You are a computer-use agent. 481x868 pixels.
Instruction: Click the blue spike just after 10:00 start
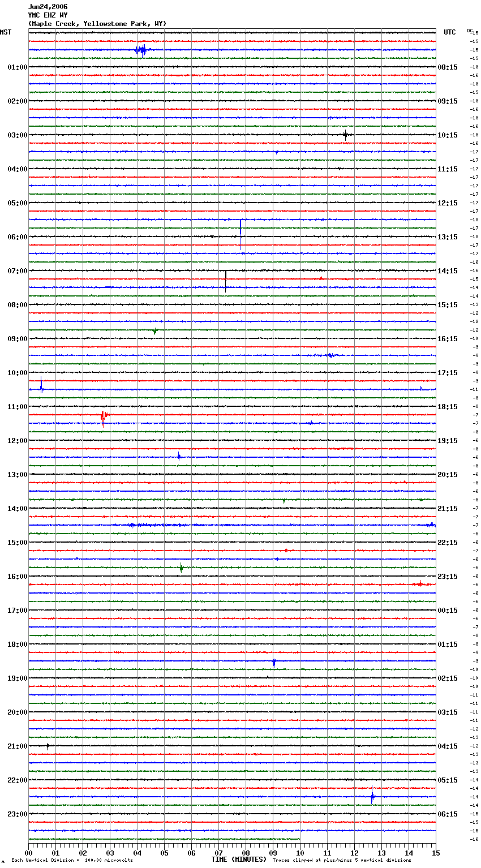point(41,385)
